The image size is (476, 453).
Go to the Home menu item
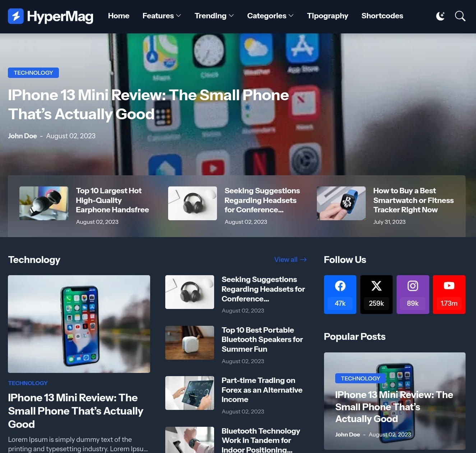[119, 16]
